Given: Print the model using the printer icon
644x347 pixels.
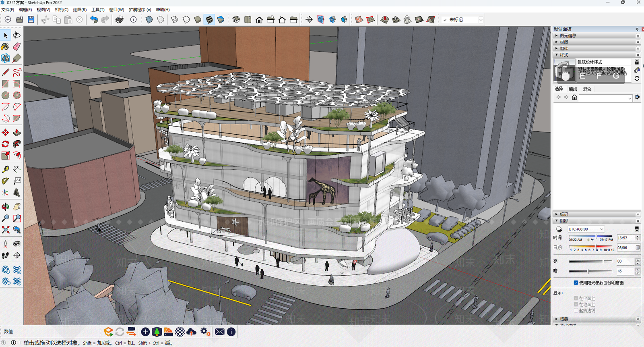Looking at the screenshot, I should click(x=120, y=19).
